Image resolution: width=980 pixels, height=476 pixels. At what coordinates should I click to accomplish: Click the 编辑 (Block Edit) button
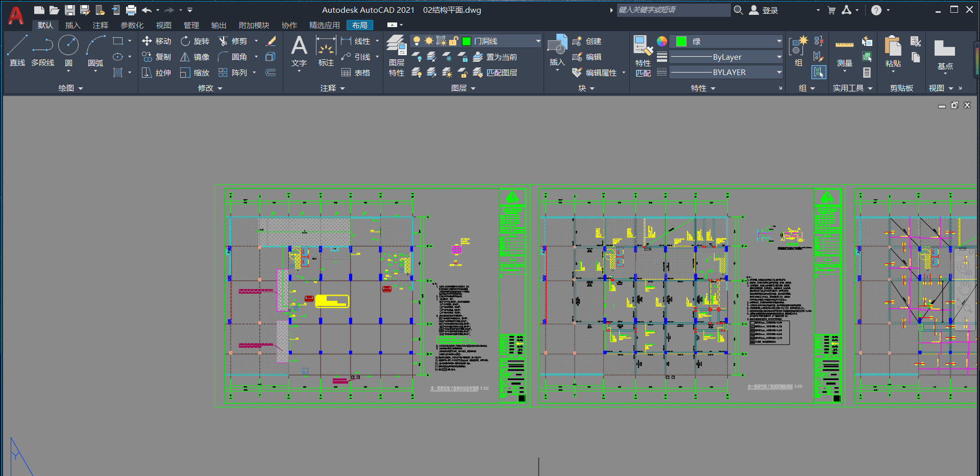[x=587, y=57]
